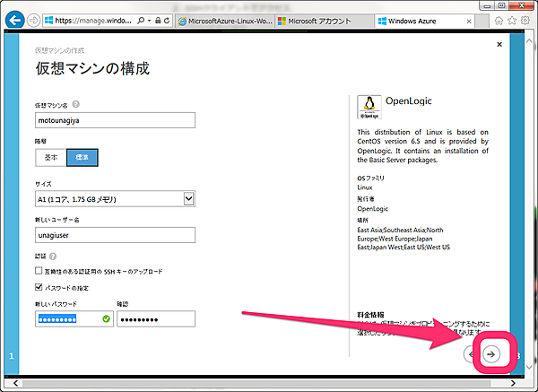Screen dimensions: 538x392
Task: Click the 仮想マシンの構成 heading
Action: click(92, 68)
